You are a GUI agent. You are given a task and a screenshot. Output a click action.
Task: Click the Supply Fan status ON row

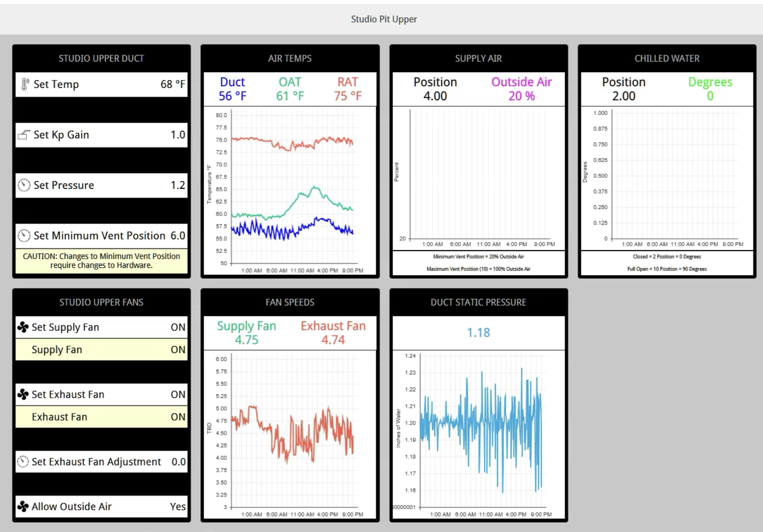point(101,350)
